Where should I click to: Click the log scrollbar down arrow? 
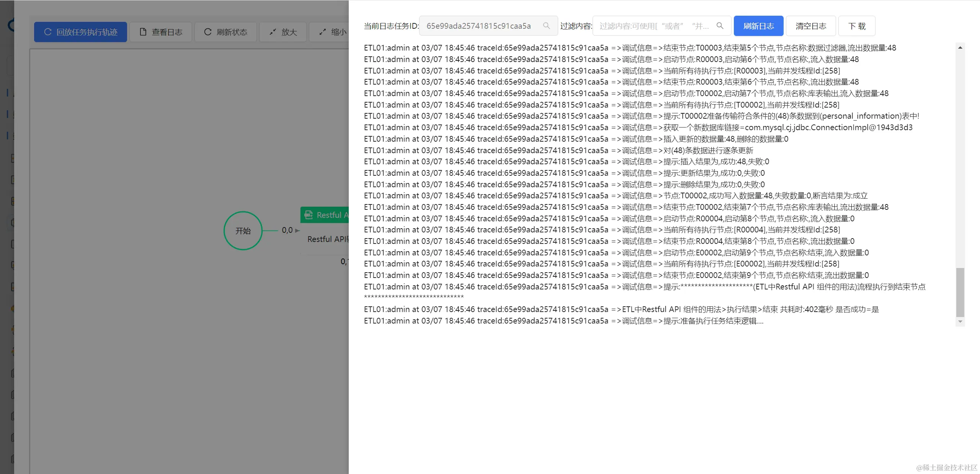tap(960, 322)
